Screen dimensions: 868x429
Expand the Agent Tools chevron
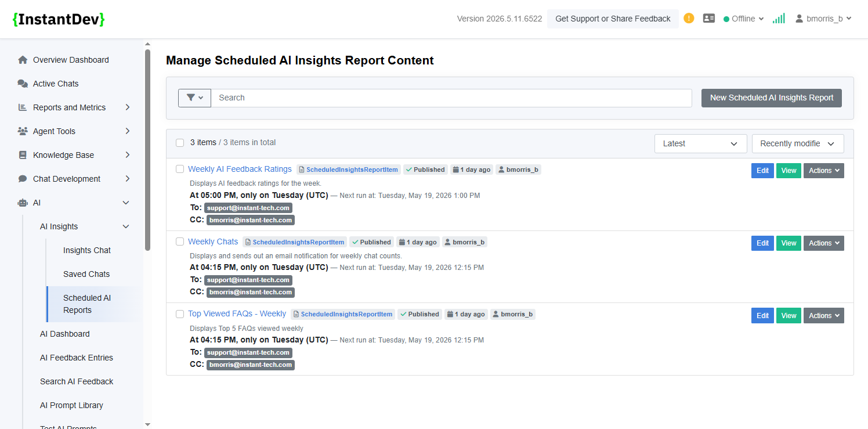[x=127, y=131]
